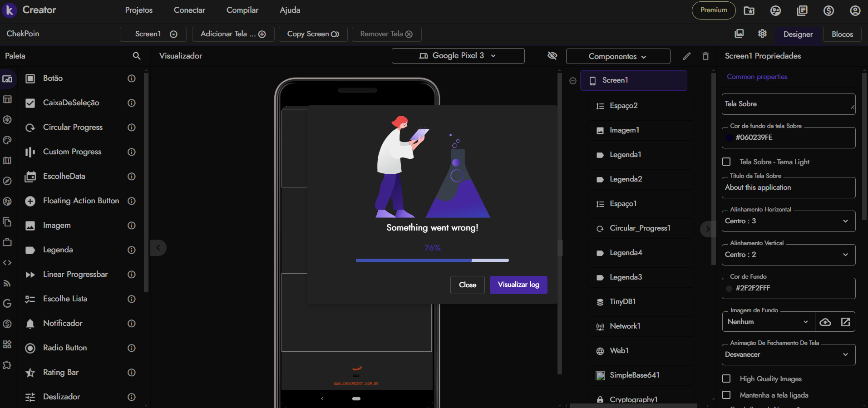The height and width of the screenshot is (408, 868).
Task: Click the cloud upload icon for Imagem de Fundo
Action: click(x=825, y=322)
